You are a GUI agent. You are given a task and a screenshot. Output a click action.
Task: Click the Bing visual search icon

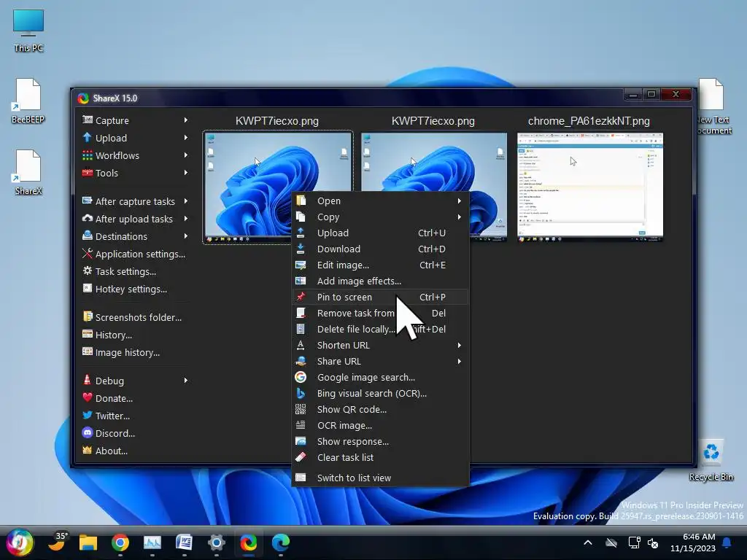tap(301, 393)
